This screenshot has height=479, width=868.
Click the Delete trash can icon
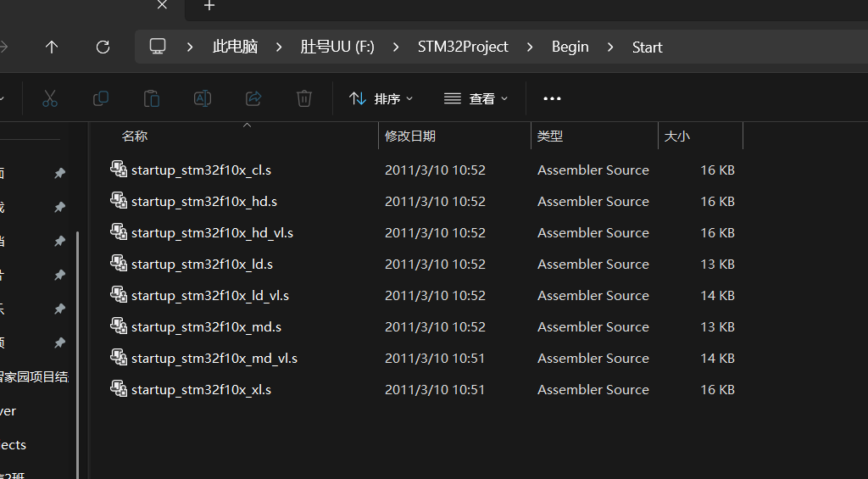tap(304, 98)
